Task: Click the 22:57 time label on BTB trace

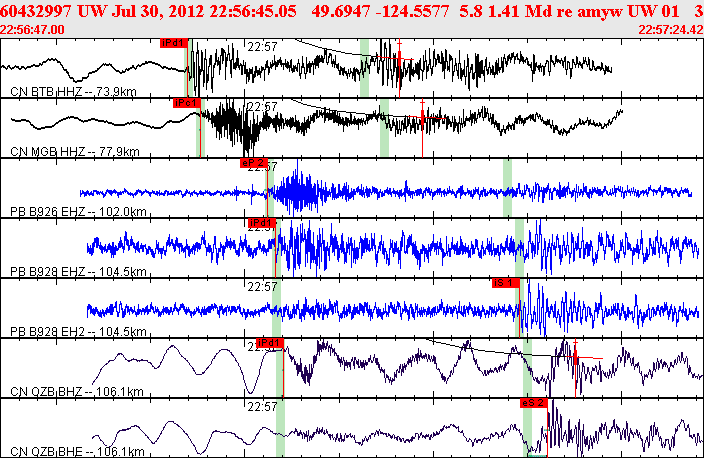Action: 263,46
